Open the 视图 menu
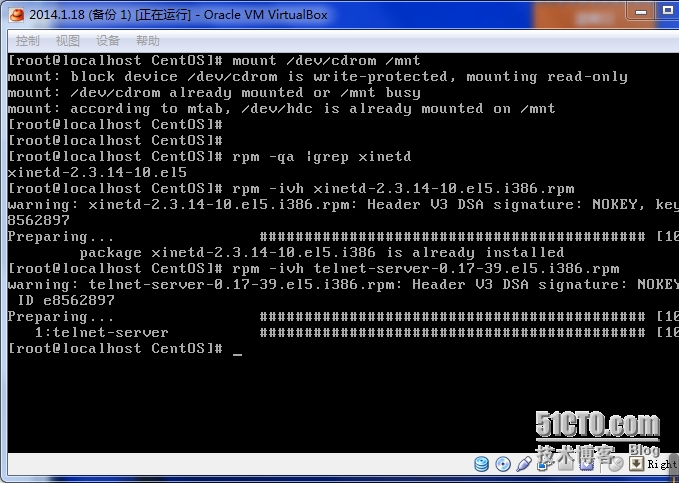Viewport: 679px width, 483px height. pyautogui.click(x=68, y=41)
